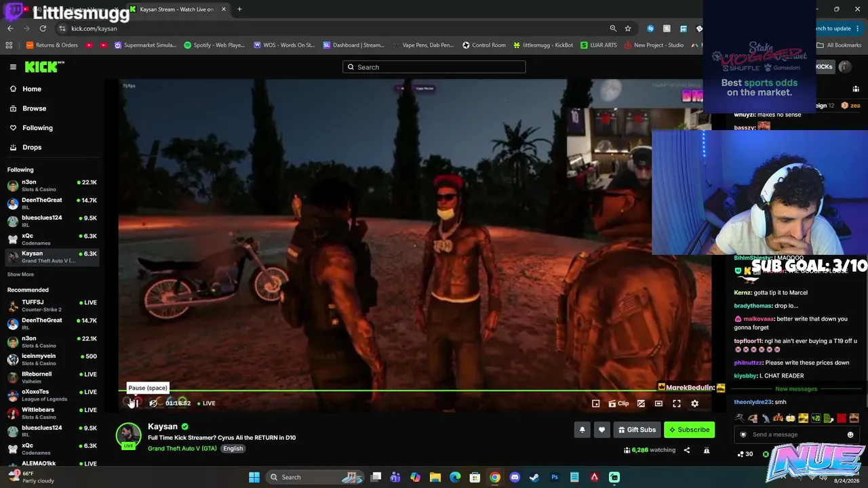Open Grand Theft Auto V (GTA) category link
The image size is (868, 488).
click(182, 449)
